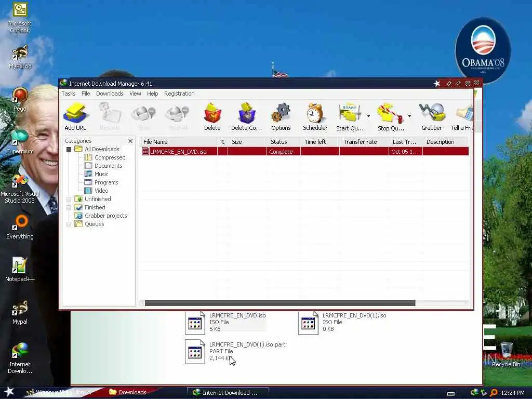This screenshot has height=399, width=532.
Task: Expand the Unfinished tree node
Action: tap(69, 199)
